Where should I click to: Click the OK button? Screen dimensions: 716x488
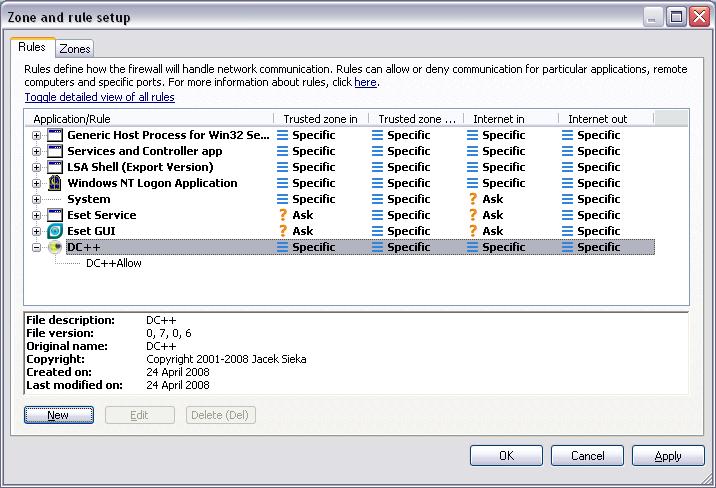[506, 456]
